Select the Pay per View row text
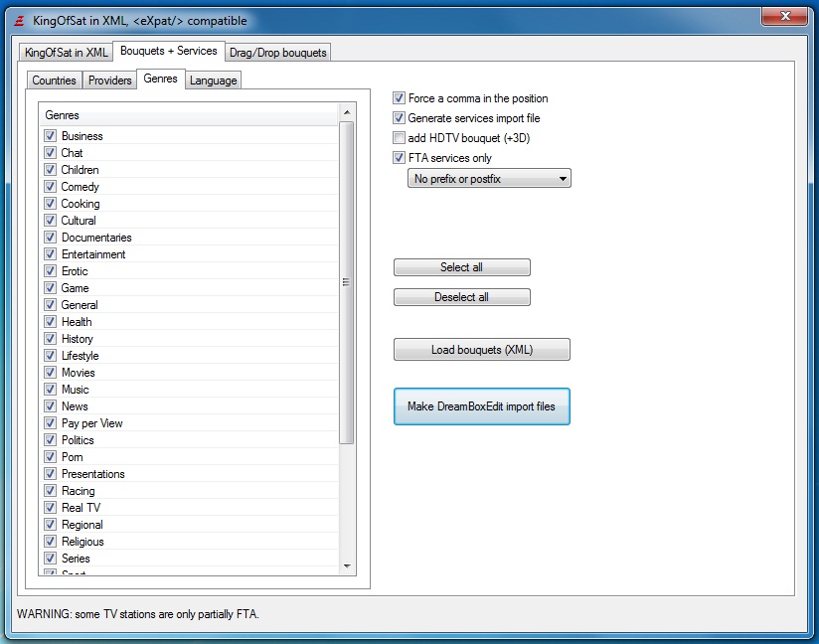This screenshot has height=644, width=819. (91, 423)
